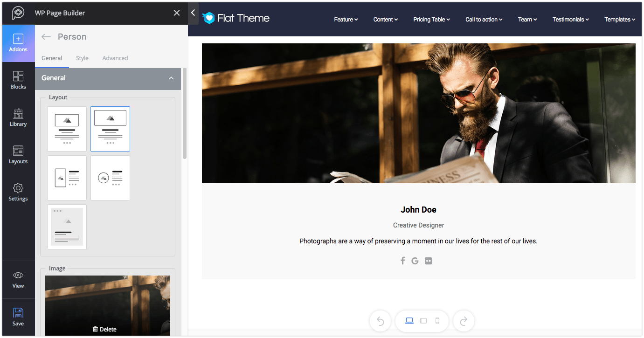Go back from Person addon settings

[46, 37]
